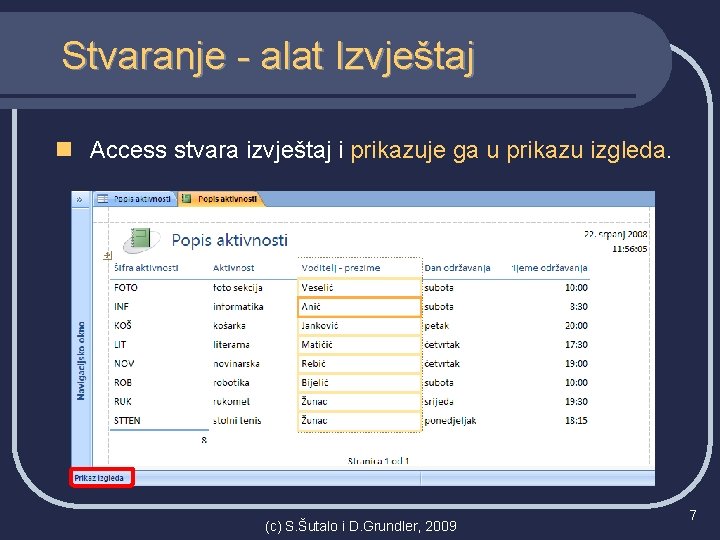Viewport: 720px width, 540px height.
Task: Select the KOŠ code cell
Action: point(123,326)
